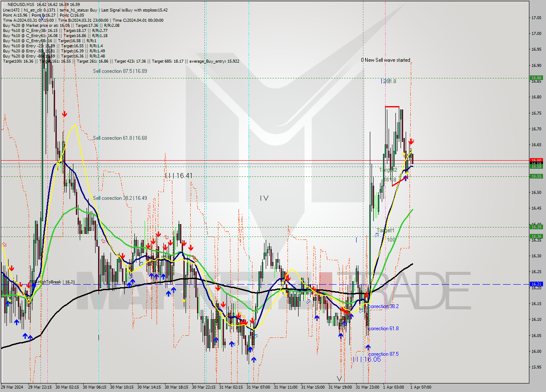Click the 15.95 price axis value

(x=536, y=367)
